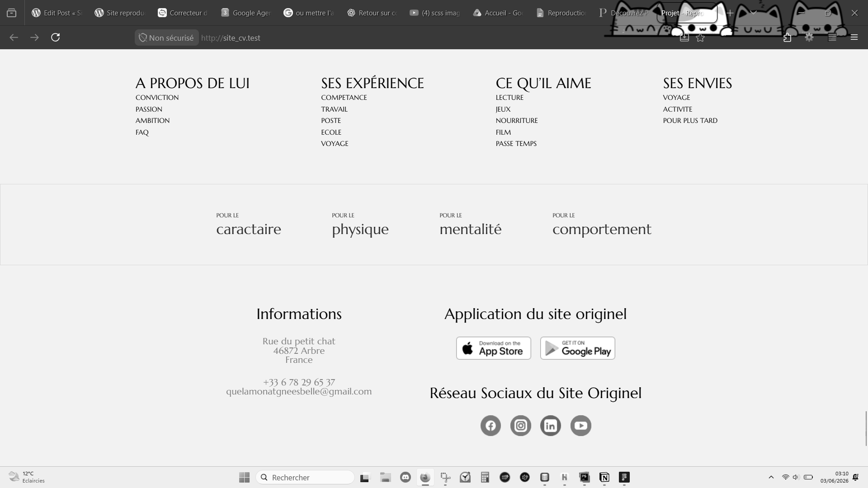This screenshot has width=868, height=488.
Task: Open the FAQ link
Action: pyautogui.click(x=142, y=132)
